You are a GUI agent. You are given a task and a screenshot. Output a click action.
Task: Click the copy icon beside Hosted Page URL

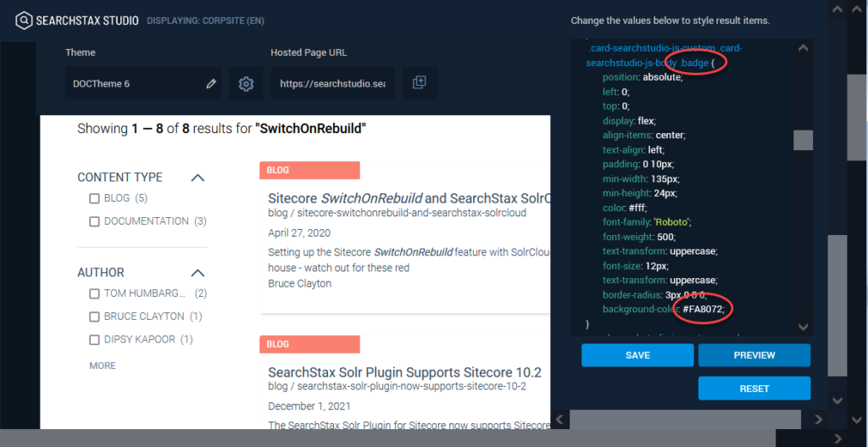[x=419, y=83]
